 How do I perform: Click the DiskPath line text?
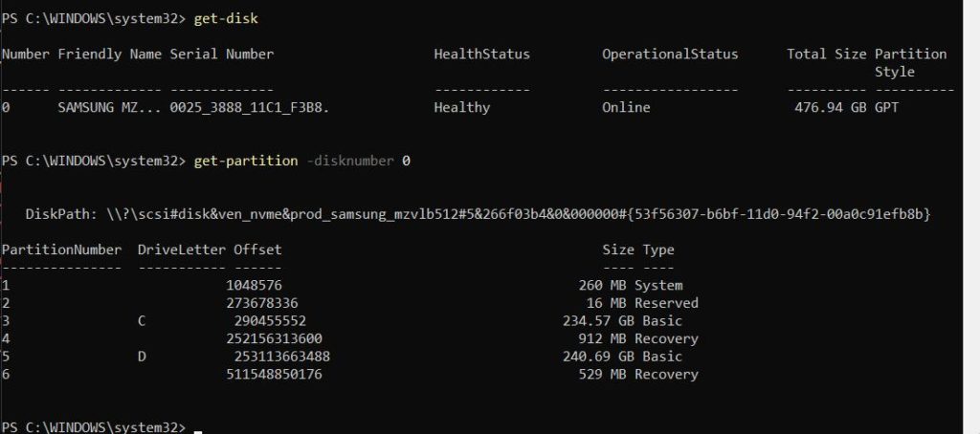coord(479,211)
